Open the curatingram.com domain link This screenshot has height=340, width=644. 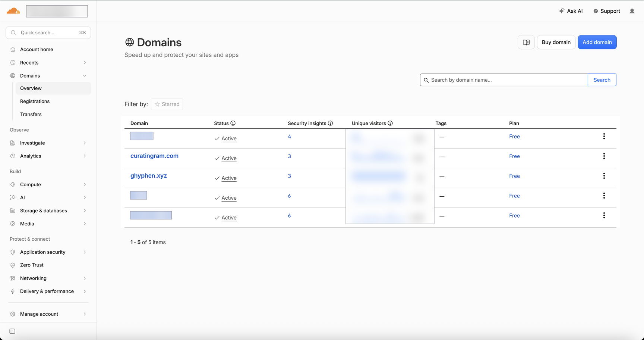[154, 156]
